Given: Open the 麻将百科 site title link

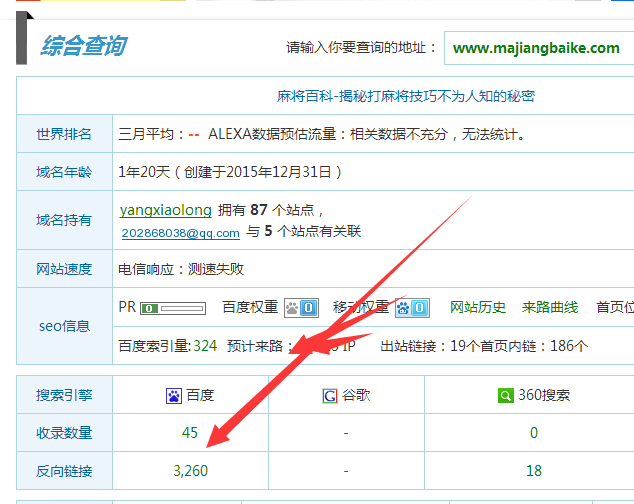Looking at the screenshot, I should pos(405,96).
